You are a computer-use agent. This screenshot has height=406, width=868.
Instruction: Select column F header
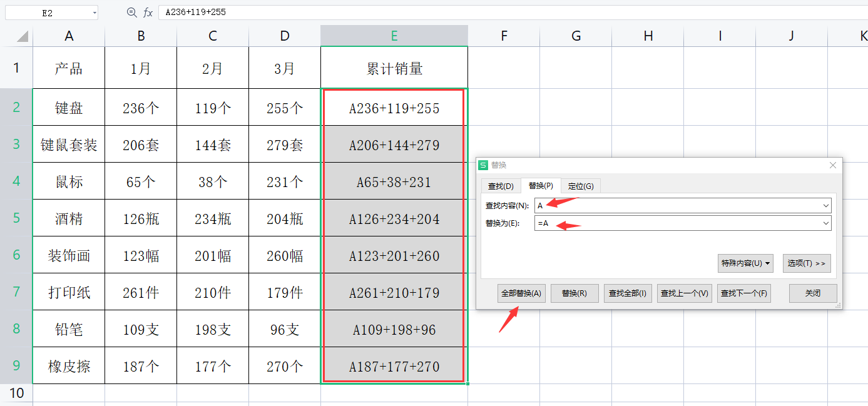pos(504,36)
